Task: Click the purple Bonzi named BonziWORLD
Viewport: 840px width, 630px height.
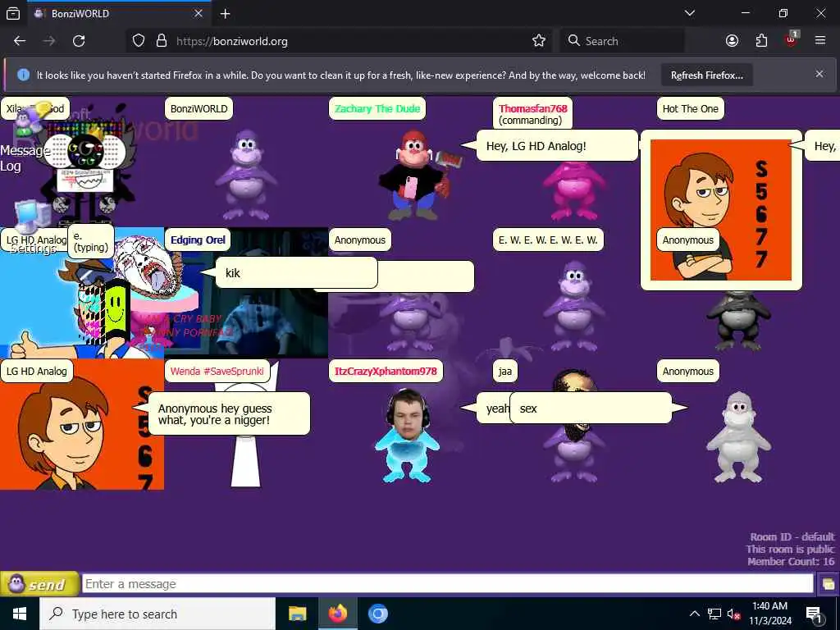Action: [x=246, y=174]
